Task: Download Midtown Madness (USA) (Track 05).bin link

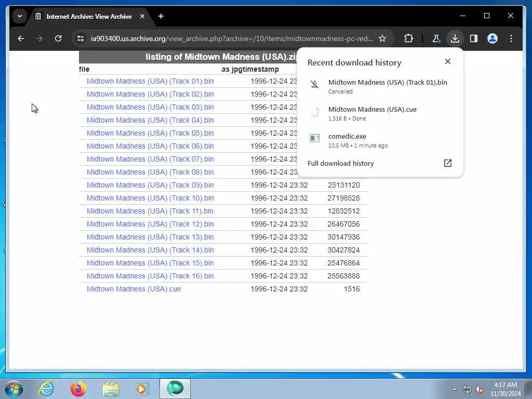Action: click(150, 133)
